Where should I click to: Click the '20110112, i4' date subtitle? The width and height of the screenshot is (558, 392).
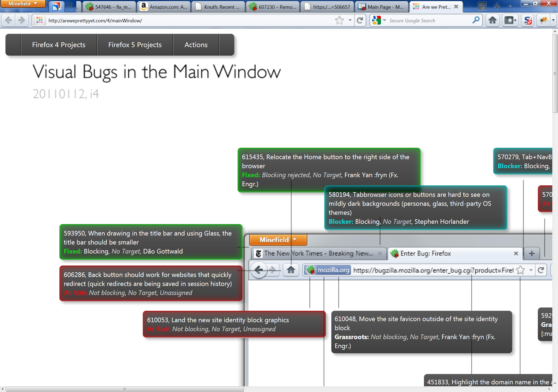coord(66,94)
